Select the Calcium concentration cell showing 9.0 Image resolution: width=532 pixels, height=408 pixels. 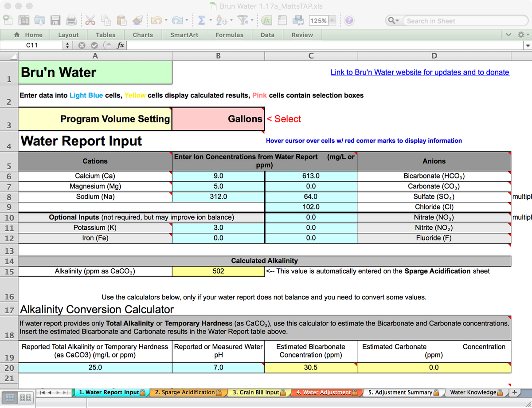point(218,176)
